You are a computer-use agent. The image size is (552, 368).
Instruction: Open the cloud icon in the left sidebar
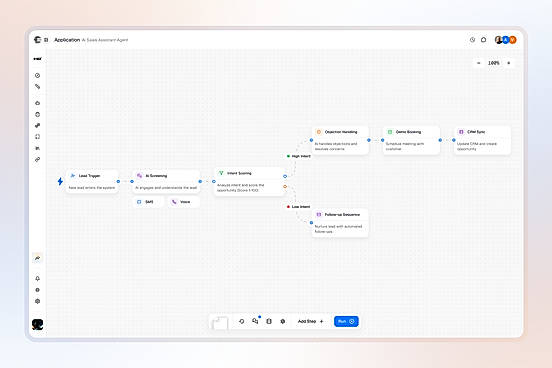pyautogui.click(x=38, y=103)
